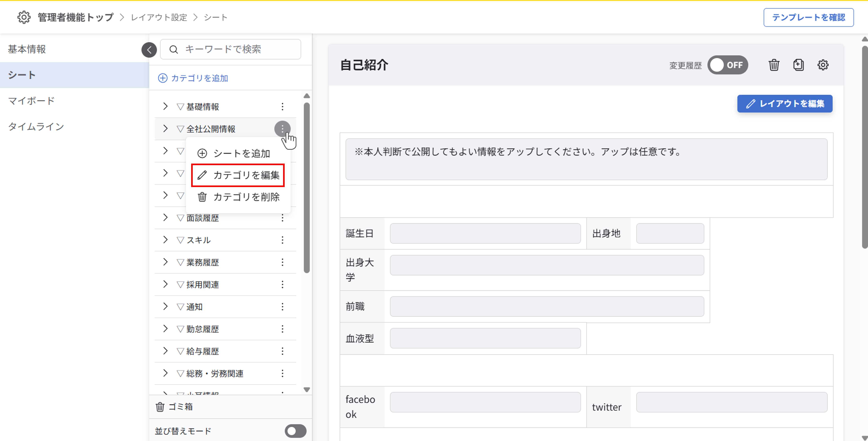Go to レイアウト設定 breadcrumb

pyautogui.click(x=159, y=17)
